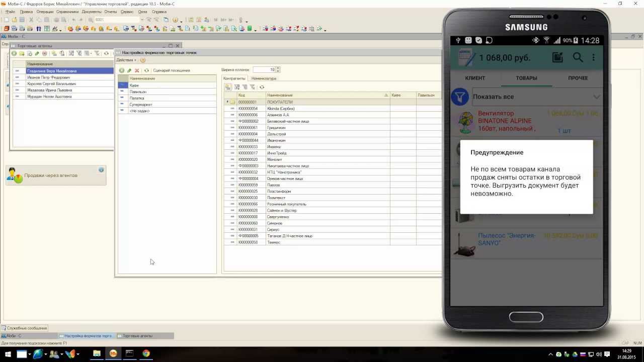Viewport: 644px width, 362px height.
Task: Select agent Мазалова Ирина Львовна
Action: coord(63,90)
